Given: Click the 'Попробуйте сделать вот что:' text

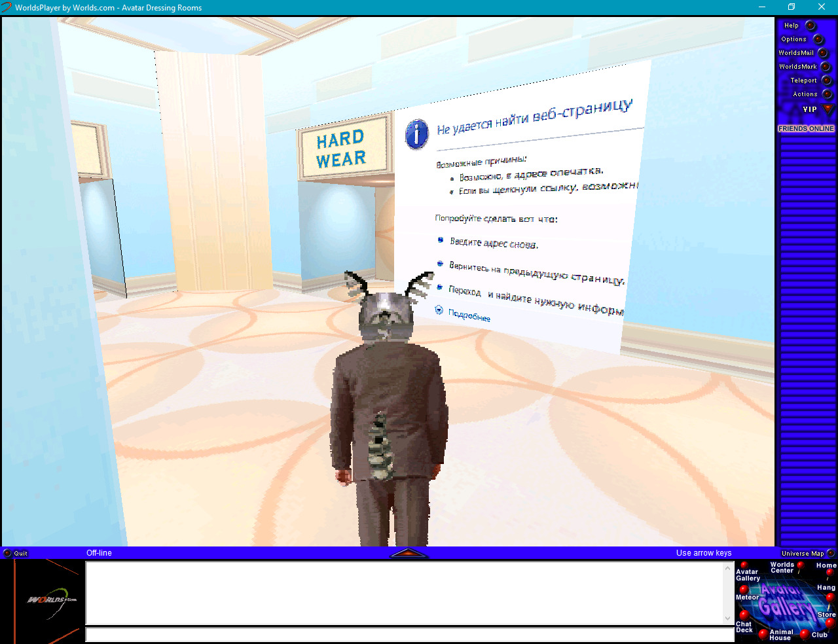Looking at the screenshot, I should (496, 219).
